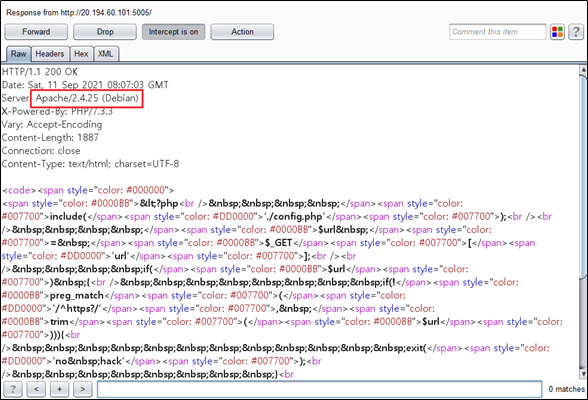Switch to the Hex tab
Image resolution: width=588 pixels, height=400 pixels.
(x=81, y=54)
